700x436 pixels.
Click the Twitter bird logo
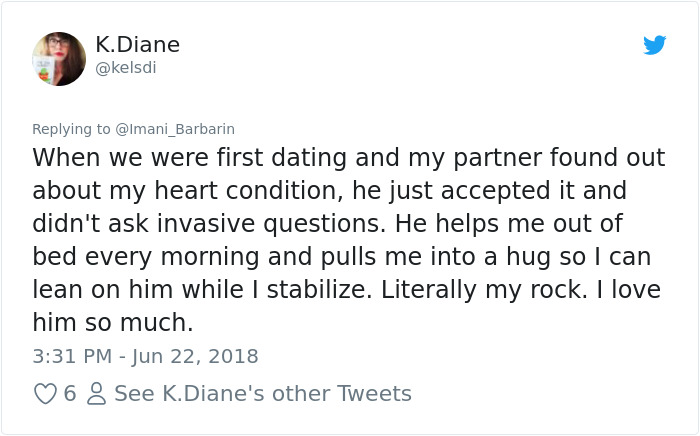654,45
